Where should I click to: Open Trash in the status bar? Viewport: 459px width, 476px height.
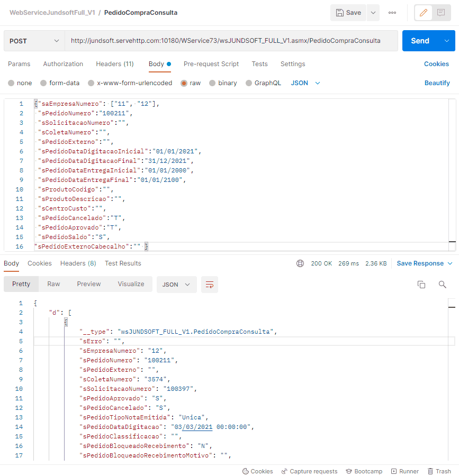[439, 471]
